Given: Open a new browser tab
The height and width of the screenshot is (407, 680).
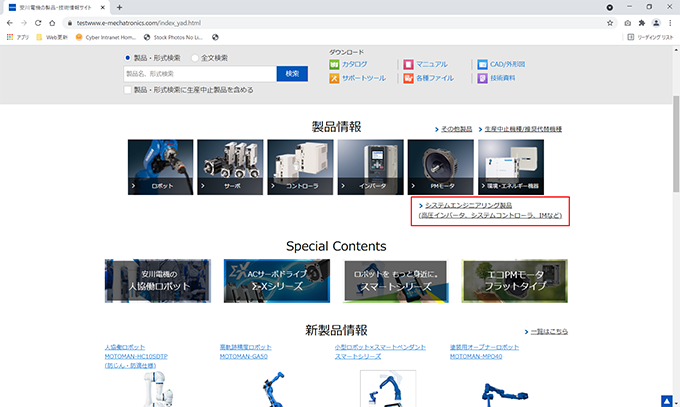Looking at the screenshot, I should [x=119, y=7].
